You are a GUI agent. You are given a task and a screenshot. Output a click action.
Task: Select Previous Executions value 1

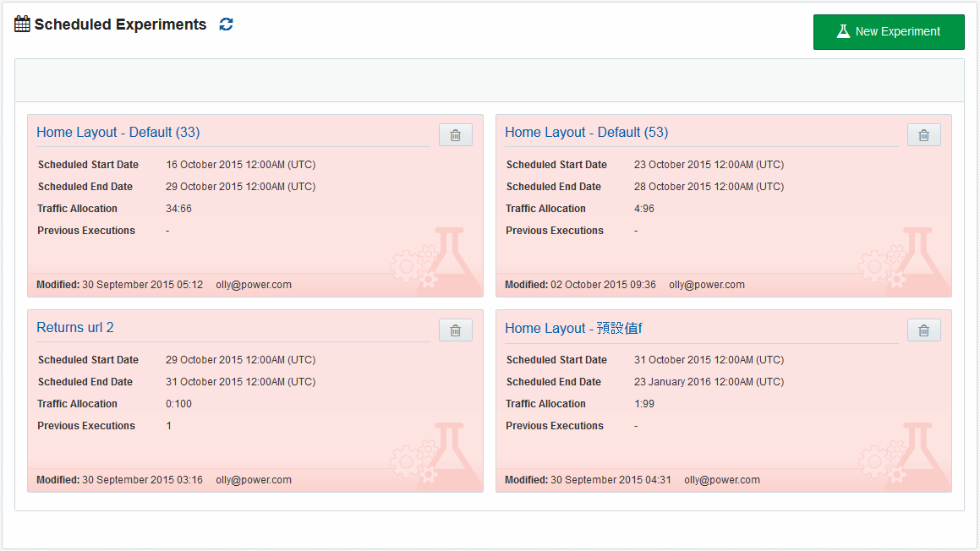pos(169,426)
